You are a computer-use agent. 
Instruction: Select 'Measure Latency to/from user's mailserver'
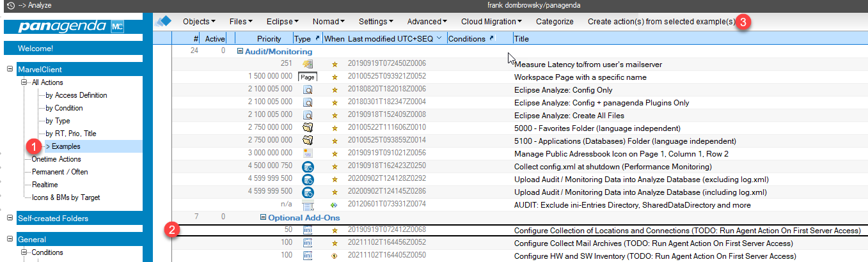click(588, 65)
